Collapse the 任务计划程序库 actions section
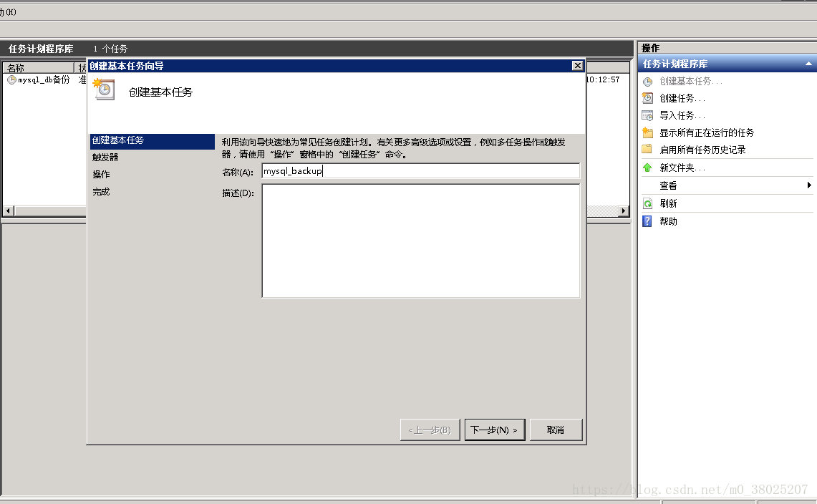 808,64
